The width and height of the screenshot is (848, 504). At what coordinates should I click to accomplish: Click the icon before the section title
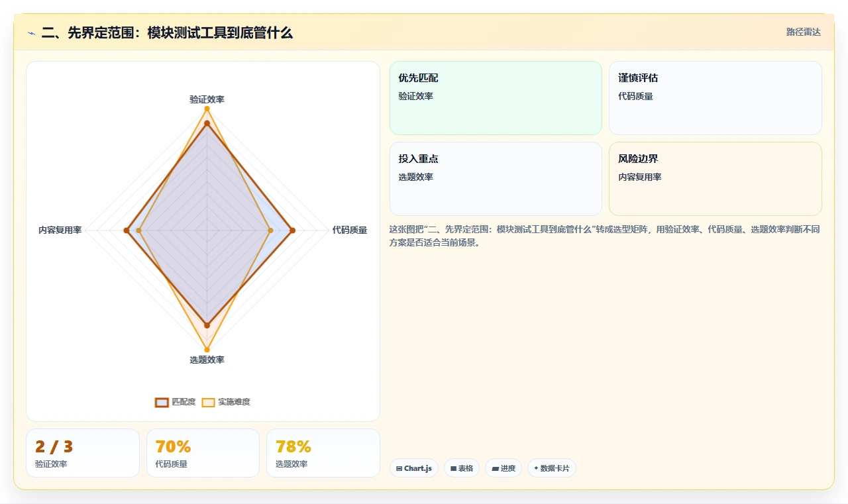point(31,32)
